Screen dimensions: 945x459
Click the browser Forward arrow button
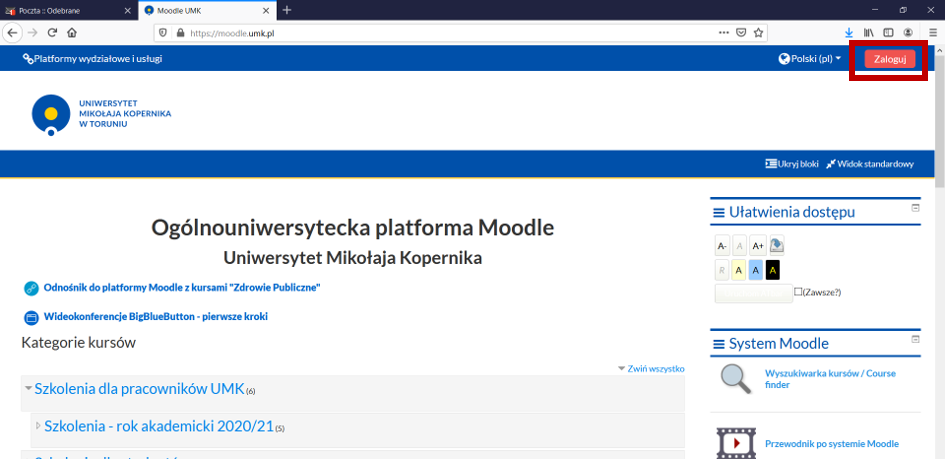tap(33, 33)
